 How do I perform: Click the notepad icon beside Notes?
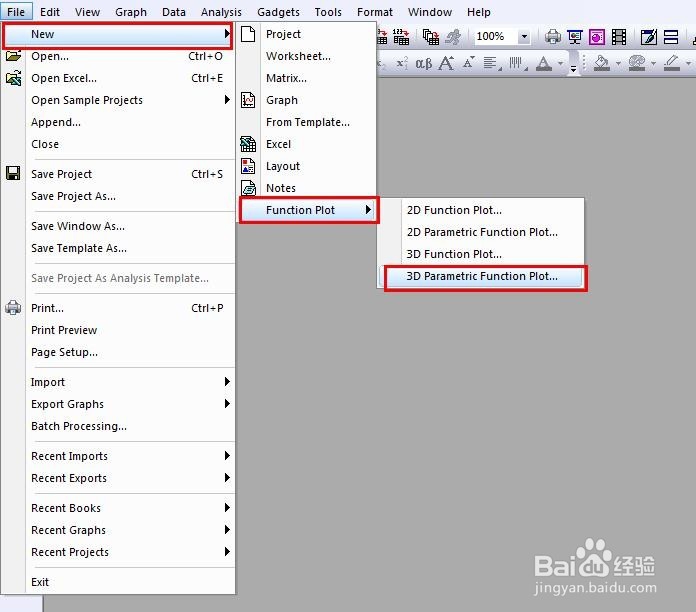(248, 188)
